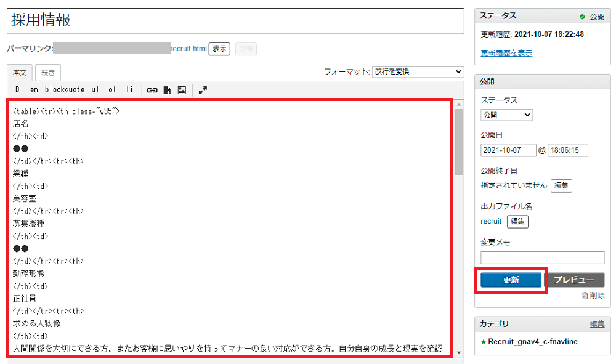Screen dimensions: 616x364
Task: Click the editor scrollbar up arrow
Action: [458, 105]
